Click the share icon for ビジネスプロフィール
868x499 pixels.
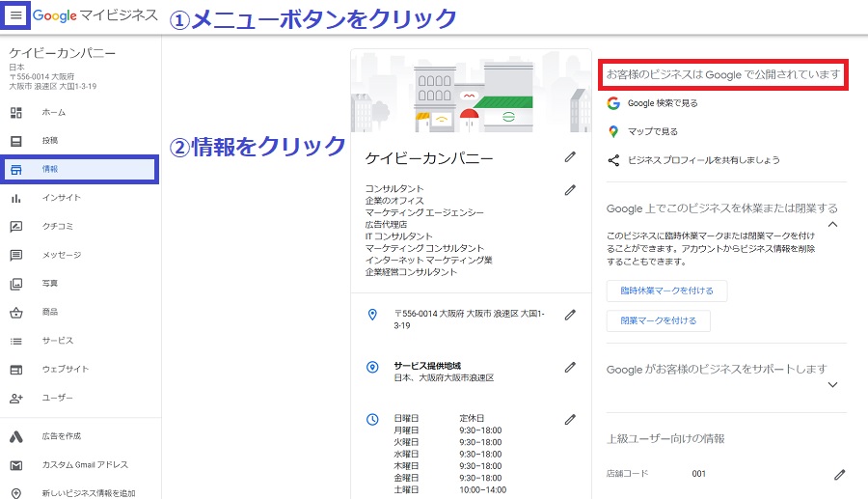pos(613,160)
